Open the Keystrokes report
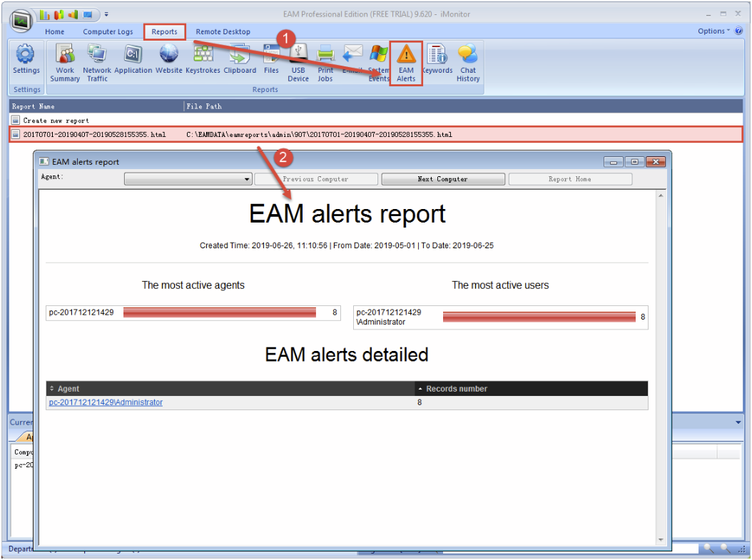Image resolution: width=752 pixels, height=560 pixels. click(x=203, y=59)
